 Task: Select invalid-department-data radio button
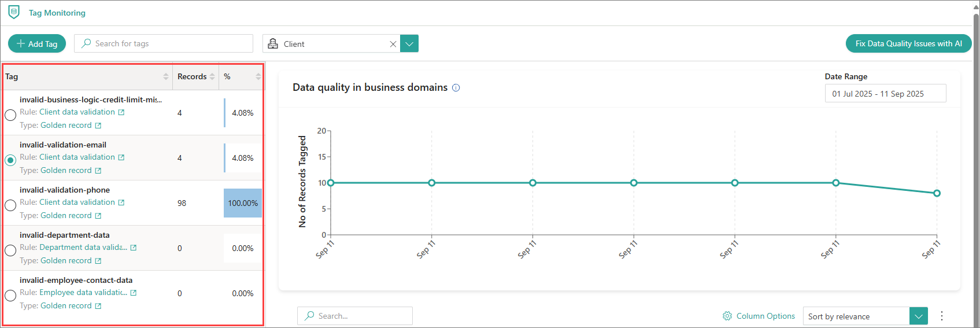point(10,250)
